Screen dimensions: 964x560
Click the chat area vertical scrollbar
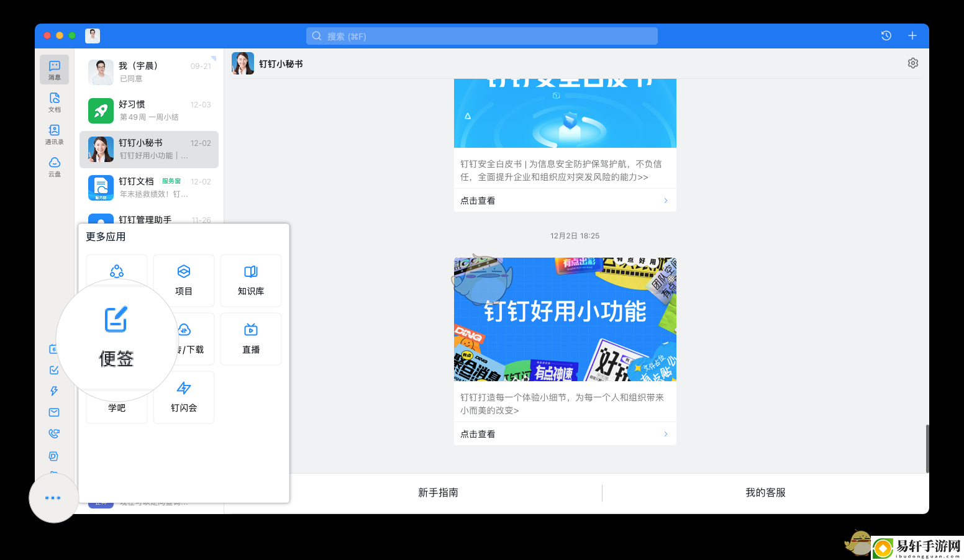pos(927,449)
